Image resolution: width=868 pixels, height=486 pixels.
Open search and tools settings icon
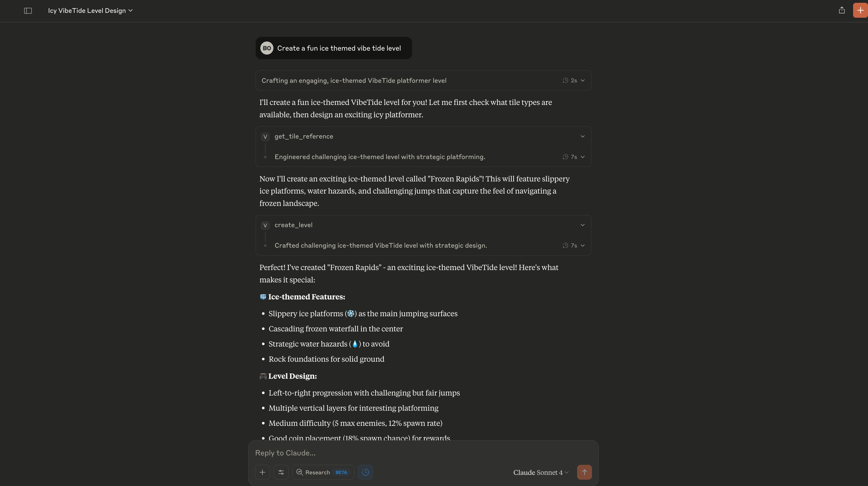pyautogui.click(x=281, y=472)
